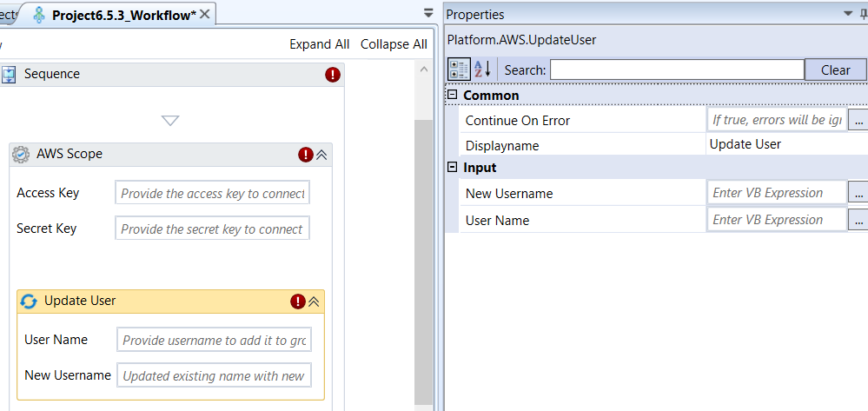Switch Properties to categorized view
Screen dimensions: 868x411
point(459,70)
